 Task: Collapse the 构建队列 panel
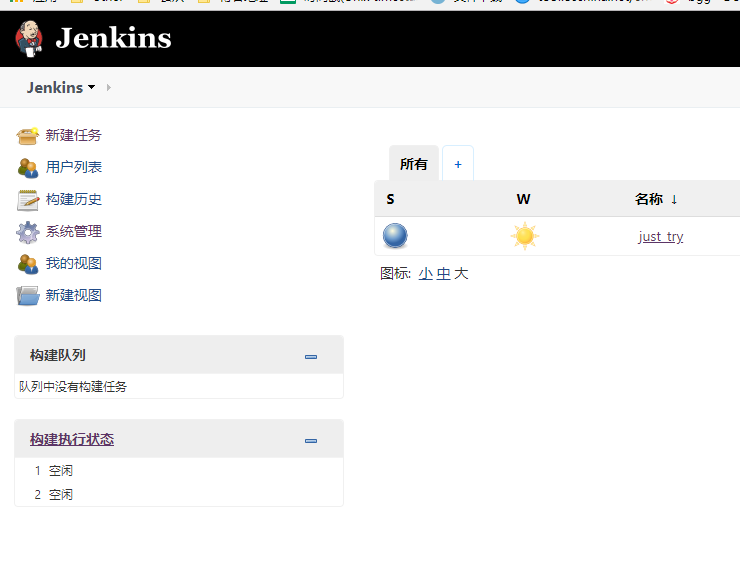(311, 357)
